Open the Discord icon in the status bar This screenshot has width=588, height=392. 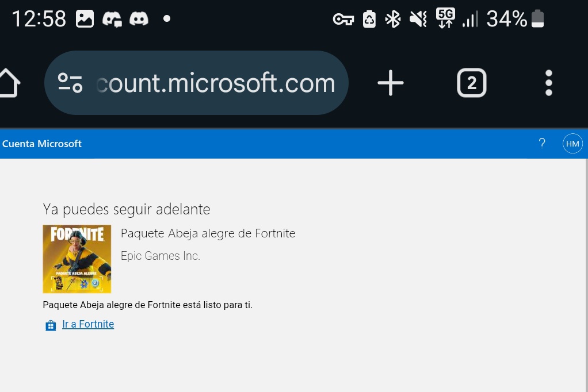click(139, 18)
